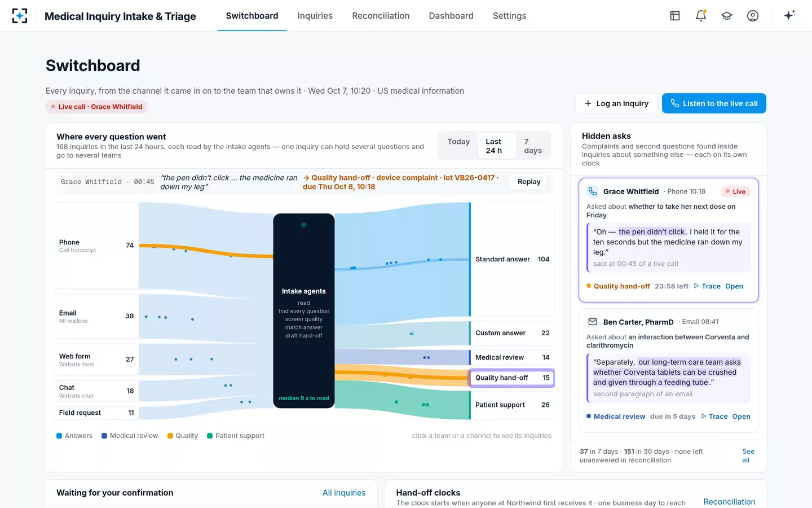Click Trace on the Grace Whitfield card
Screen dimensions: 812x508
click(707, 286)
